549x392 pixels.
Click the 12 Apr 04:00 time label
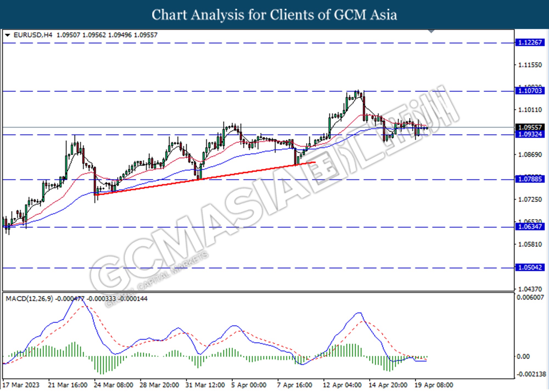click(x=342, y=385)
